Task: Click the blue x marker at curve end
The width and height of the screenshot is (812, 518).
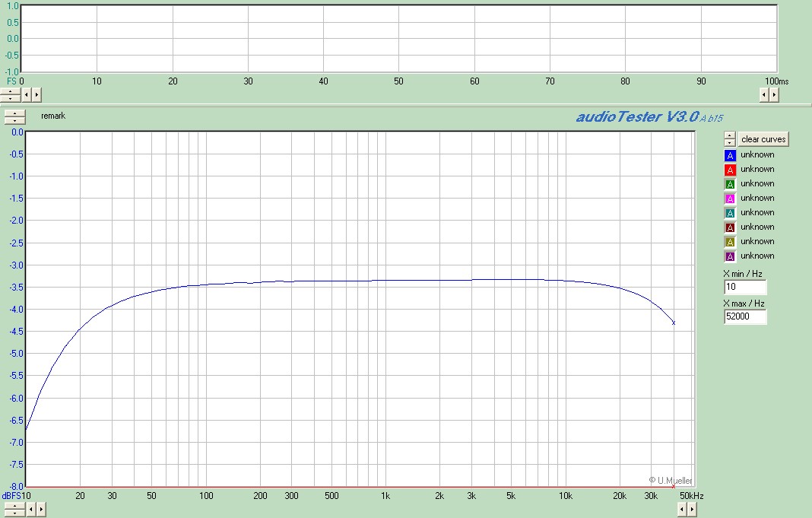Action: (x=673, y=323)
